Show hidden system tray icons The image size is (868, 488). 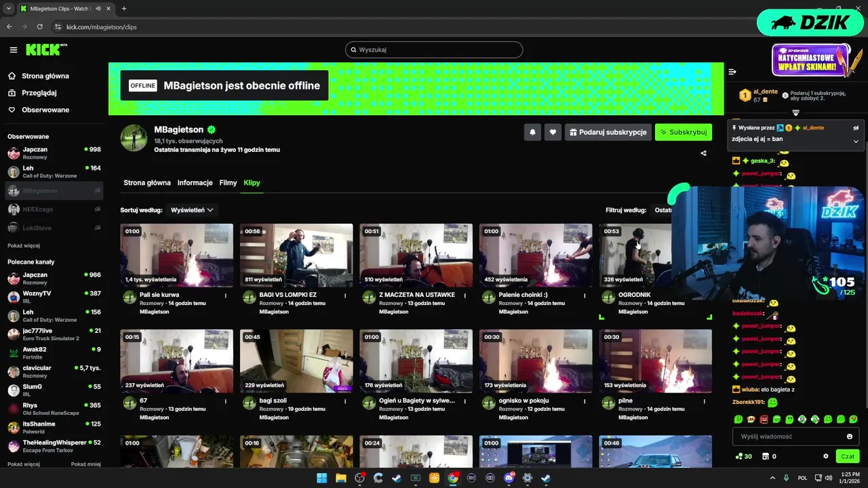[772, 478]
